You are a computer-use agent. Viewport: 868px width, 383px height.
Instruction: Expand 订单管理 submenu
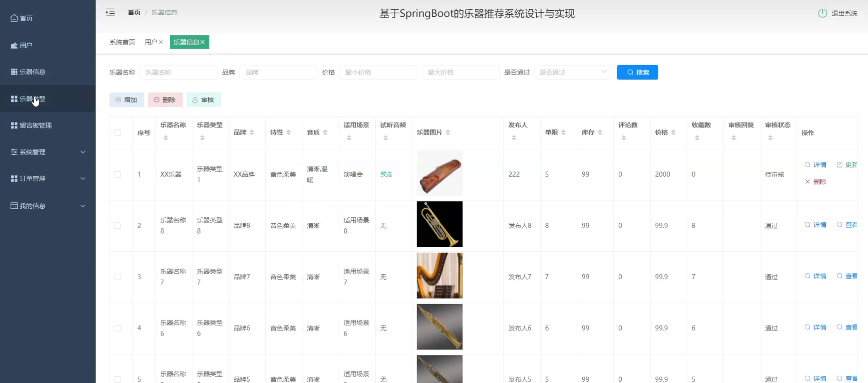(x=48, y=178)
